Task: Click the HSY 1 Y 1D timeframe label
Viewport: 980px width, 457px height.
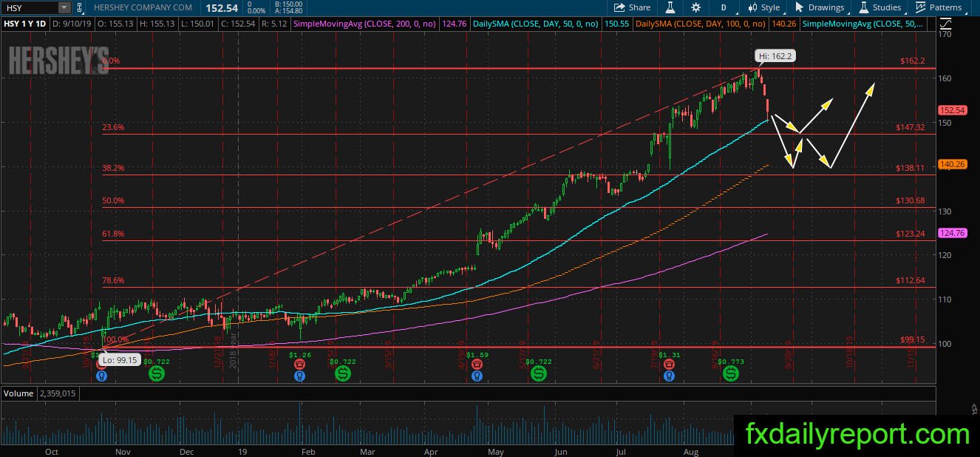Action: coord(25,24)
